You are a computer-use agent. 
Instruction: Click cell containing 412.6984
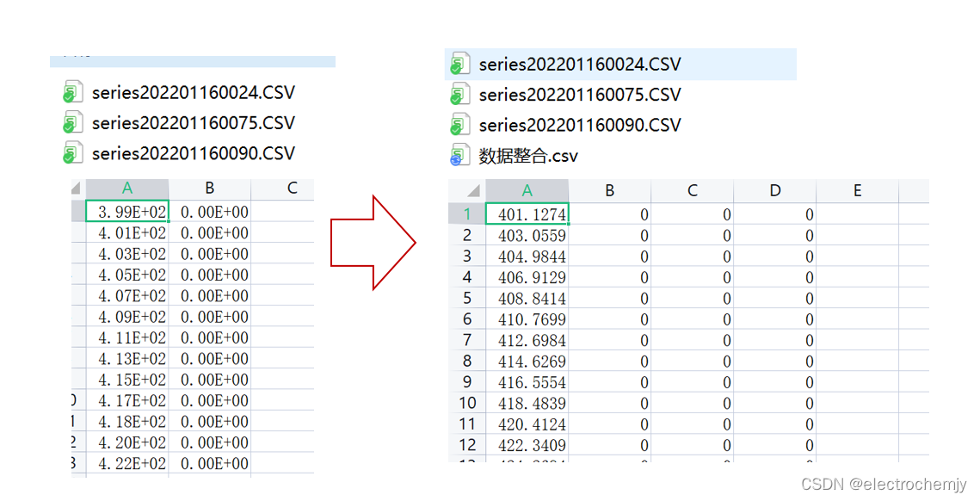pyautogui.click(x=527, y=340)
